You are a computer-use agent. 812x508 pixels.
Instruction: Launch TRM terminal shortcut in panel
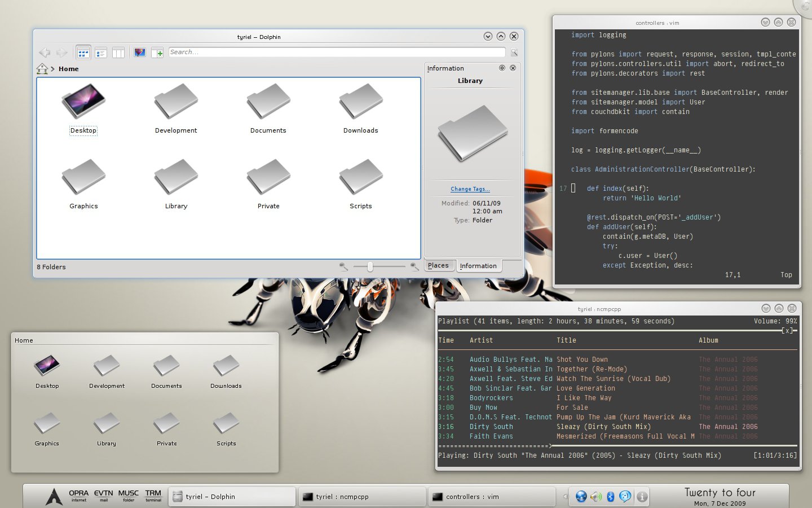153,496
